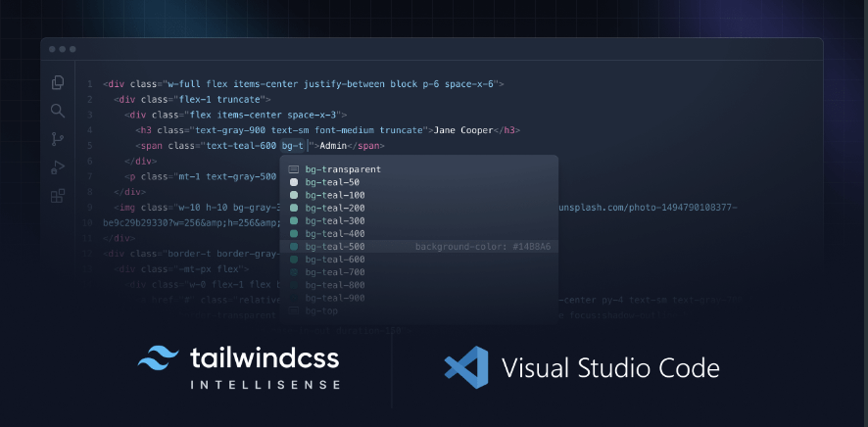Select the bg-teal-700 suggestion
This screenshot has width=868, height=427.
(x=419, y=272)
